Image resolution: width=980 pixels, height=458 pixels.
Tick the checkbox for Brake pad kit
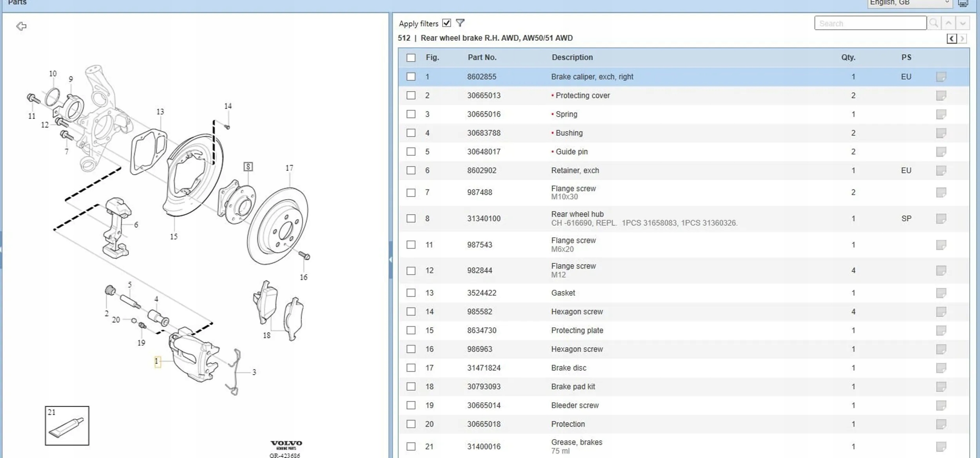pos(411,387)
